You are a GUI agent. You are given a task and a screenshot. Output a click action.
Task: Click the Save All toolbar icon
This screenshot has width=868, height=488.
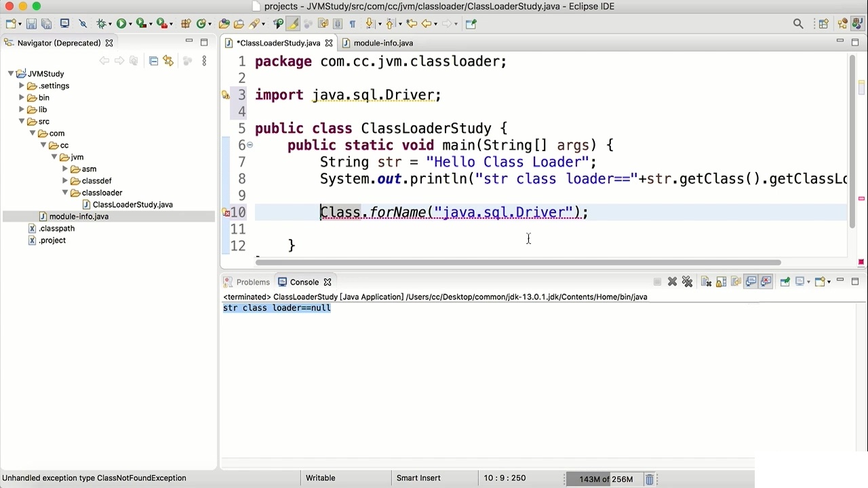(x=47, y=24)
